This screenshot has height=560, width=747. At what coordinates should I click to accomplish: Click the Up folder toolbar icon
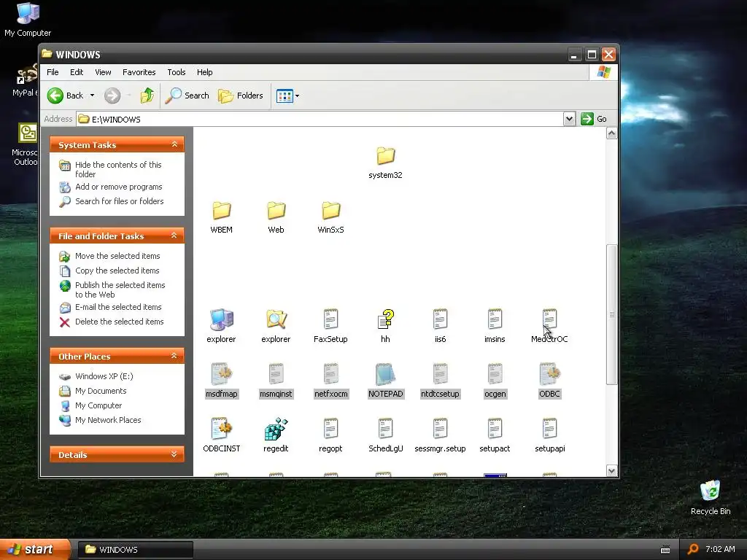point(147,96)
